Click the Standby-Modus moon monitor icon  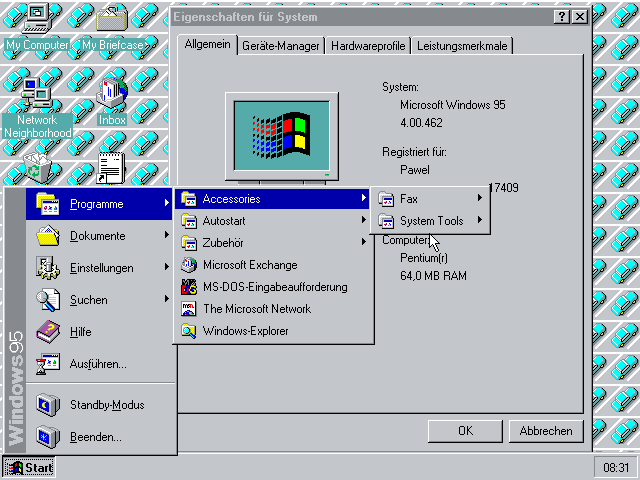[48, 404]
